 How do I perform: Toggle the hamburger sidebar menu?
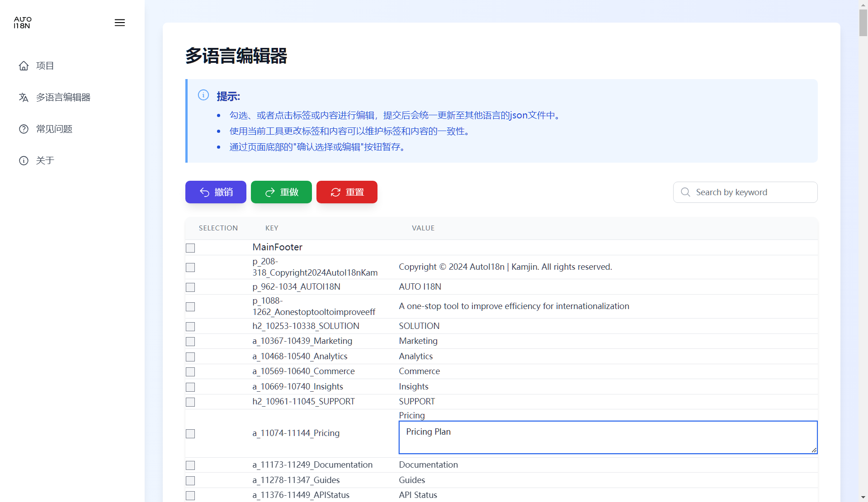[120, 23]
